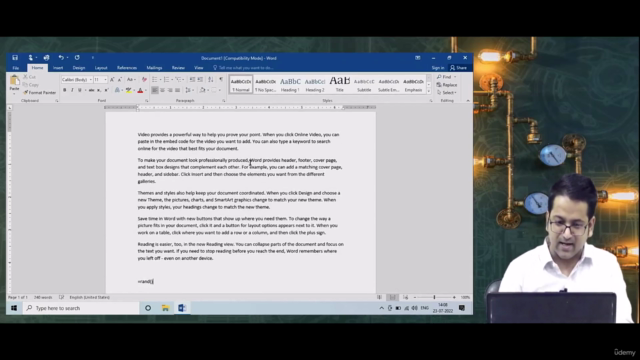Viewport: 640px width, 360px height.
Task: Click Ribbon Display Options icon
Action: (418, 58)
